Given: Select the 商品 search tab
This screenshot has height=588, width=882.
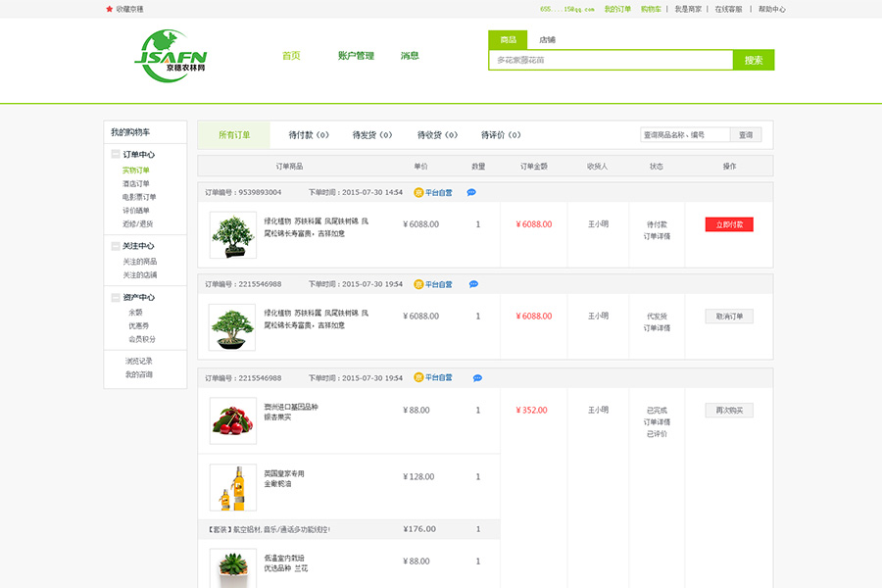Looking at the screenshot, I should click(x=508, y=40).
